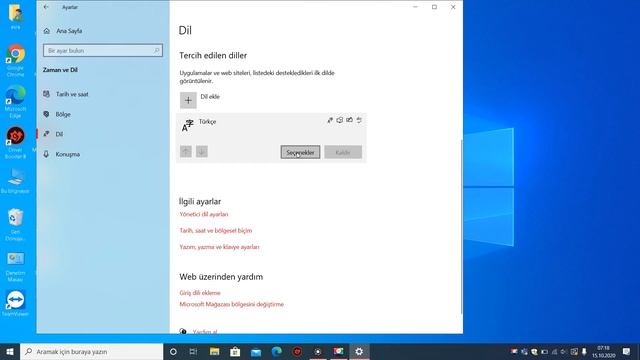The width and height of the screenshot is (640, 360).
Task: Open Driver Booster 8 desktop shortcut
Action: point(16,142)
